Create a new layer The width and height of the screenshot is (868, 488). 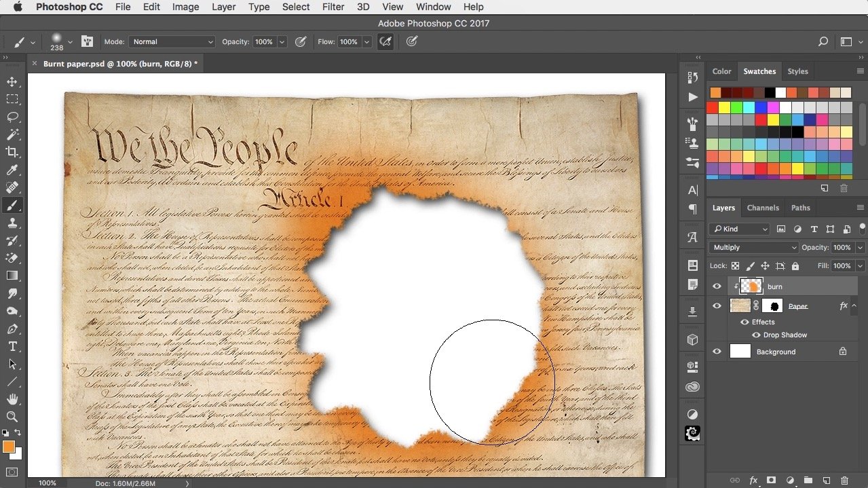pos(826,480)
